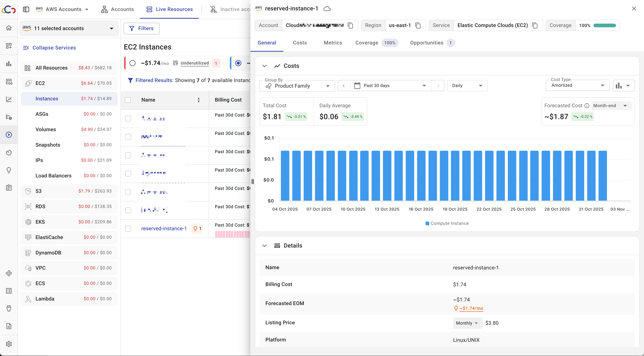Check the reserved-instance-1 row checkbox
Screen dimensions: 644x356
point(128,229)
